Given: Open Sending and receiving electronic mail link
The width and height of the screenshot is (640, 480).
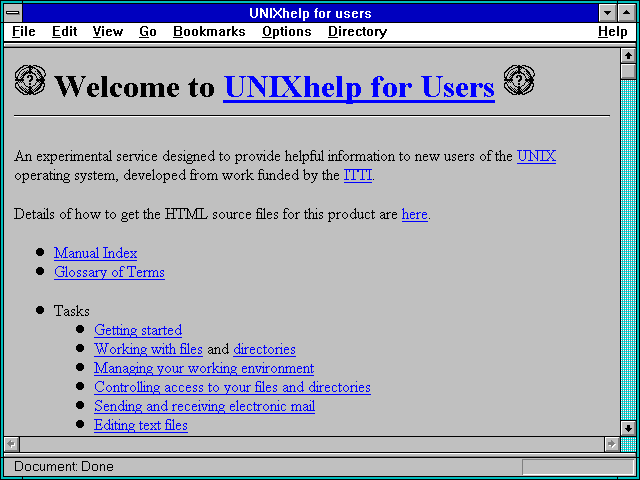Looking at the screenshot, I should 204,407.
